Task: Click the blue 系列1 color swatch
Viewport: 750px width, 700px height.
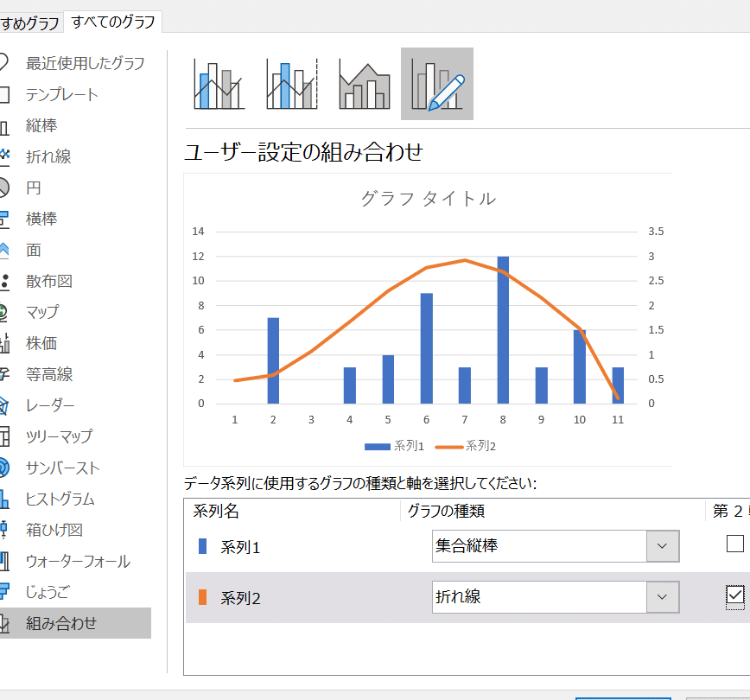Action: point(203,546)
